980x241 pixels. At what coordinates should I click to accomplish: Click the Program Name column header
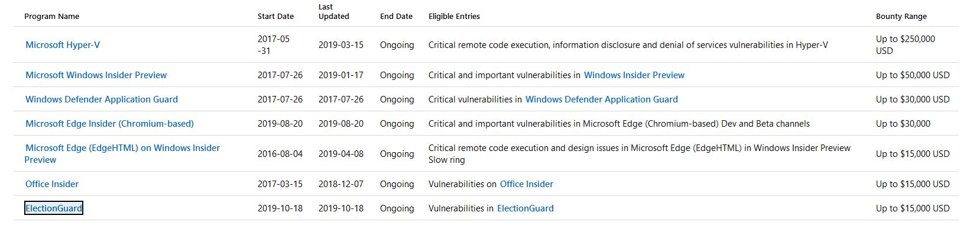pos(51,17)
